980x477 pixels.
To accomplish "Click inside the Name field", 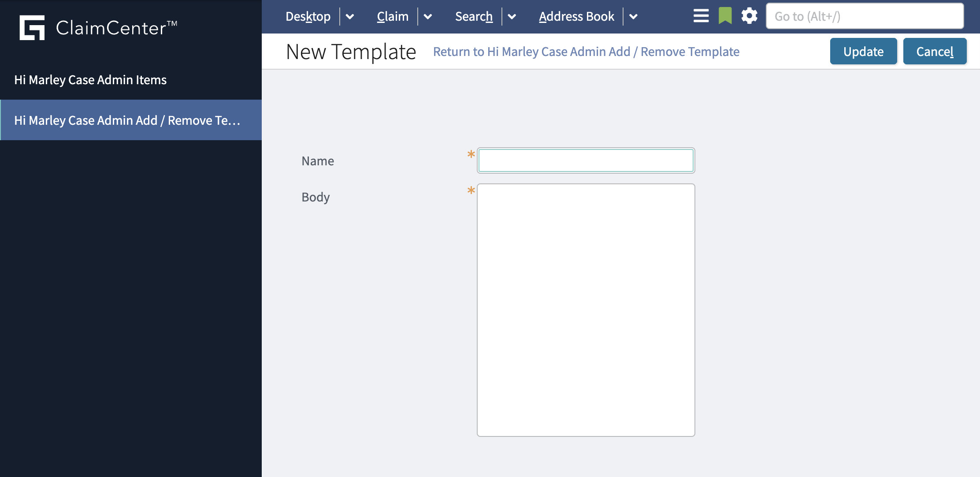I will 585,160.
